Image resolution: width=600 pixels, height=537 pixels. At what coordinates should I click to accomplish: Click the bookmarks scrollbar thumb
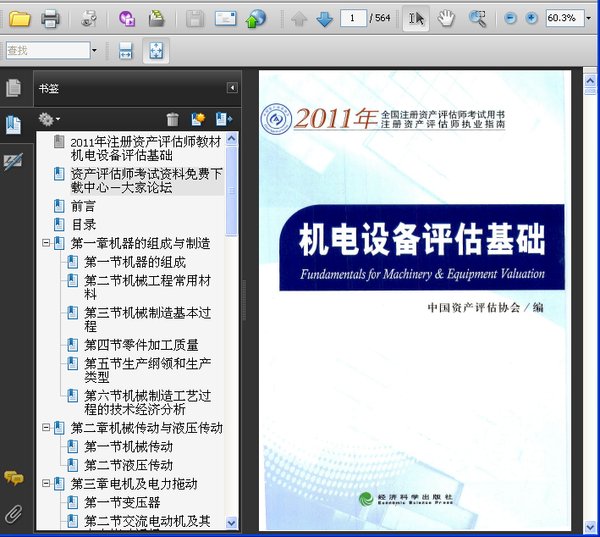[x=232, y=191]
